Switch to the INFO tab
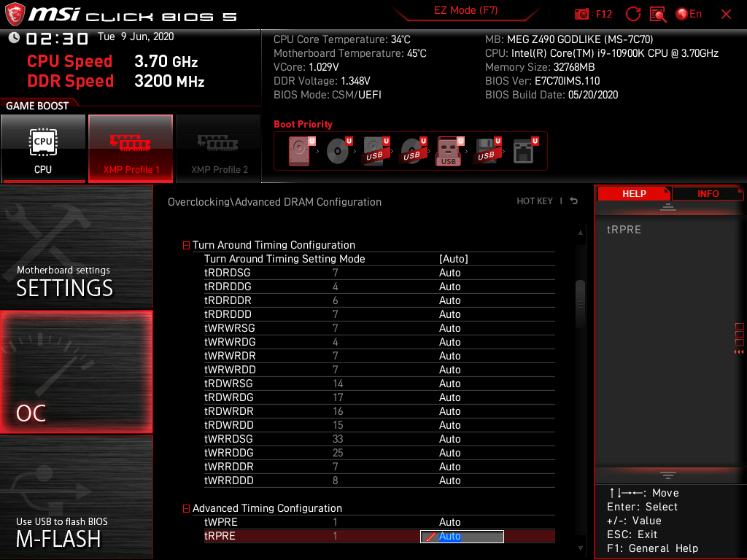 tap(708, 194)
